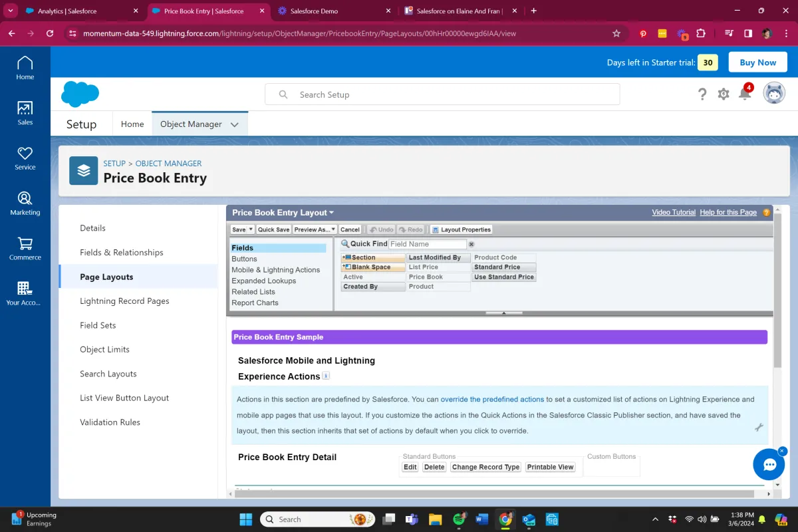
Task: Open the user avatar profile menu
Action: tap(774, 94)
